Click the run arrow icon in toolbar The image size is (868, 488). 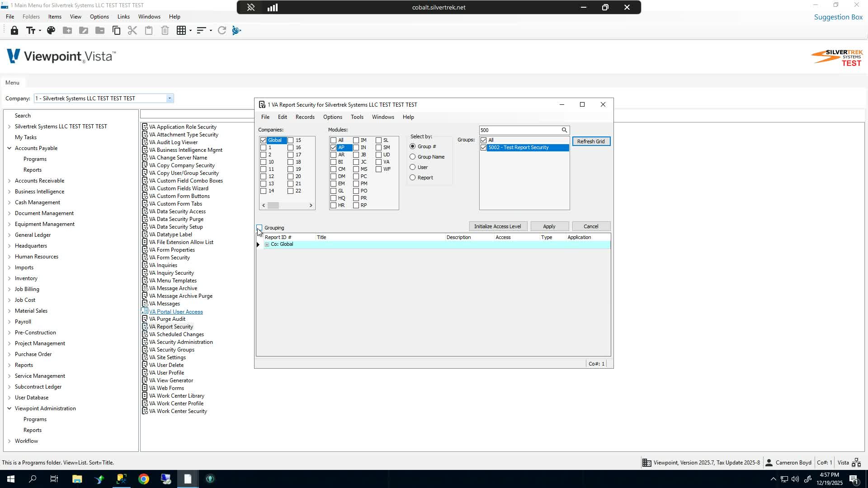click(236, 30)
